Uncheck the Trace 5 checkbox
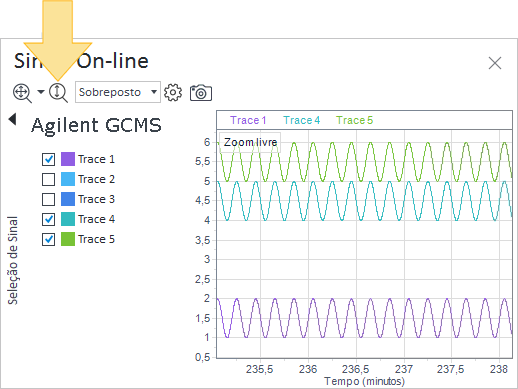This screenshot has height=389, width=518. pyautogui.click(x=48, y=239)
